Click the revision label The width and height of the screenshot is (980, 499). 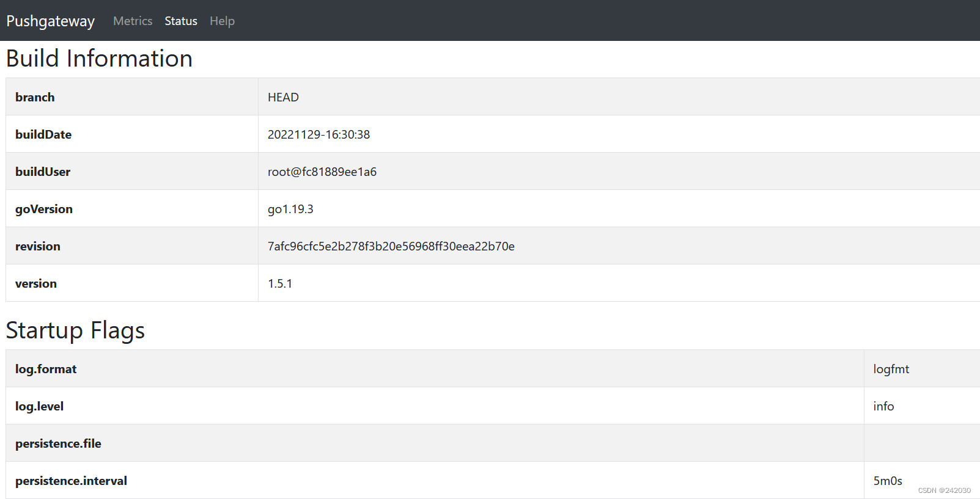(38, 246)
